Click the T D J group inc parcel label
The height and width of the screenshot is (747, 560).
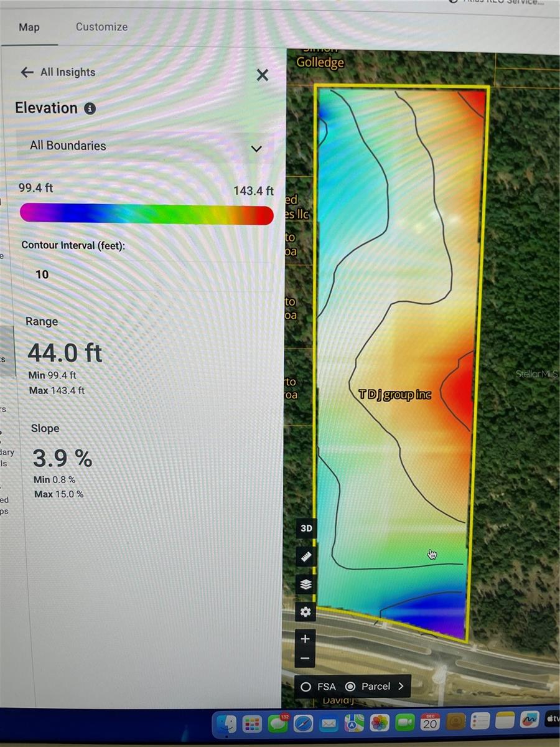(x=394, y=395)
